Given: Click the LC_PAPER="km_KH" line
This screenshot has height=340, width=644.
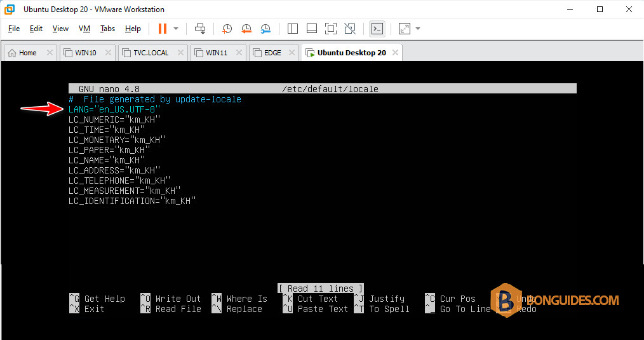Looking at the screenshot, I should [x=109, y=150].
